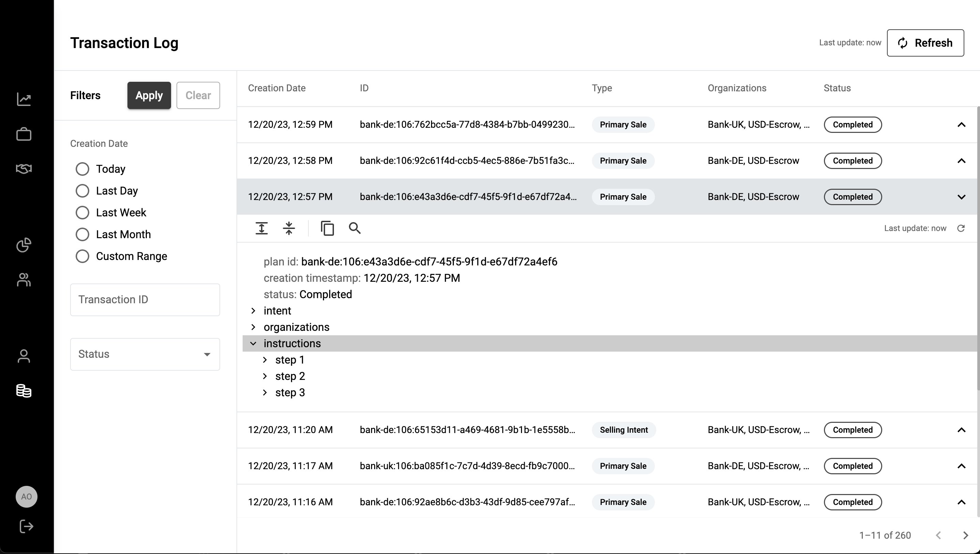
Task: Expand all tree nodes icon in details toolbar
Action: click(x=261, y=228)
